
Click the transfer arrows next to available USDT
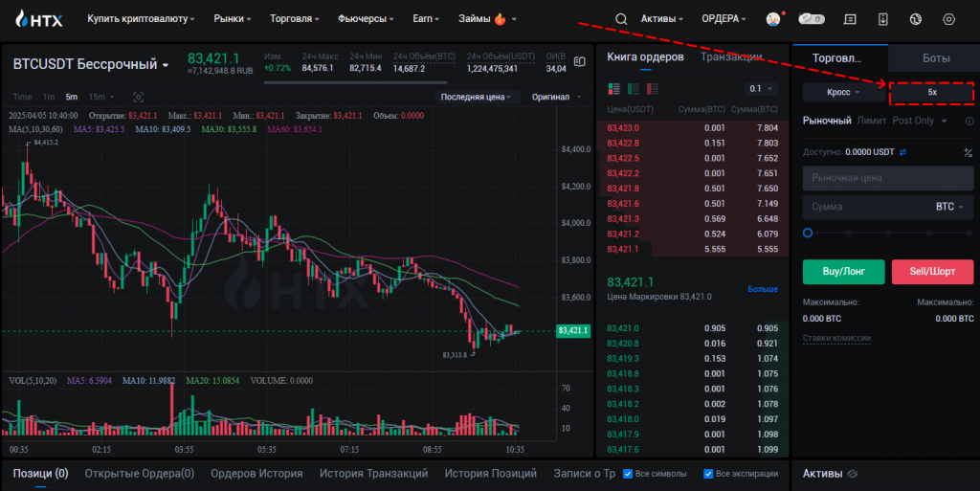[x=903, y=152]
